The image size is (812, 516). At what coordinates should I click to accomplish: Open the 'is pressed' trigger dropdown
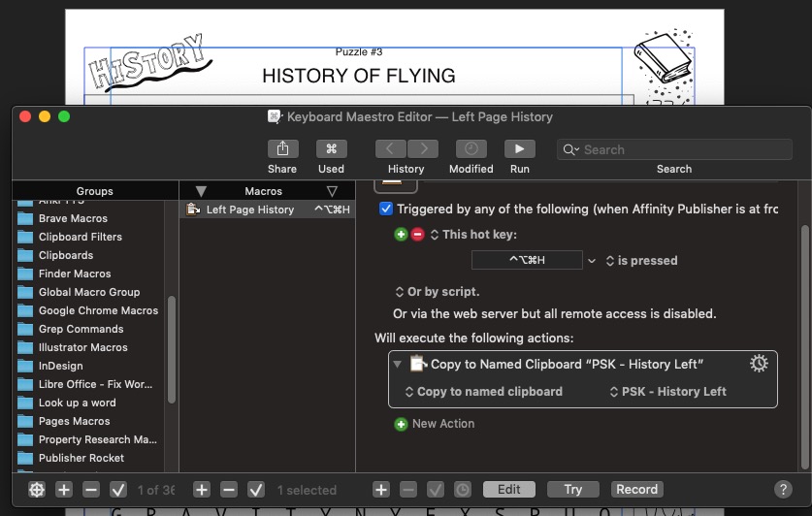point(640,261)
